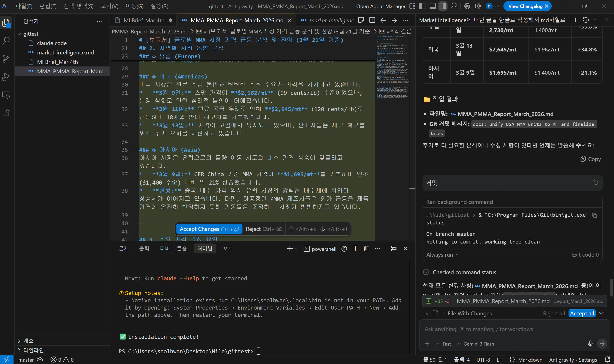Open the Search view in activity bar

[x=6, y=41]
